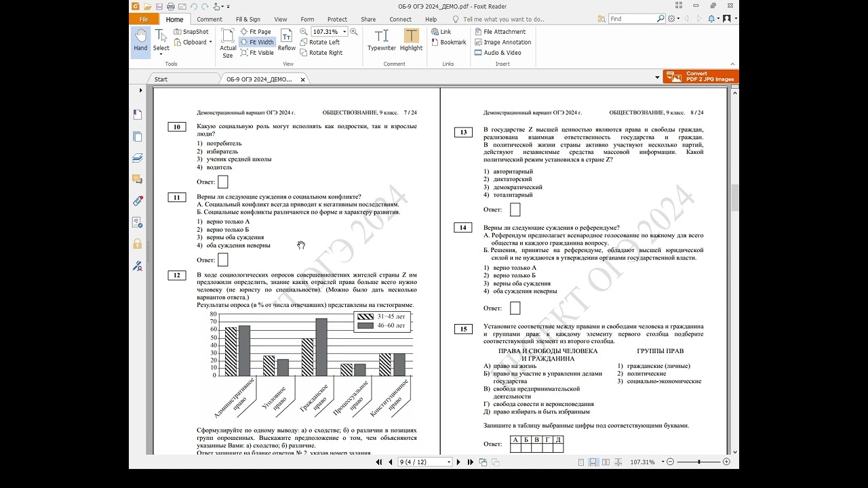Open the tab list dropdown arrow

click(x=657, y=78)
